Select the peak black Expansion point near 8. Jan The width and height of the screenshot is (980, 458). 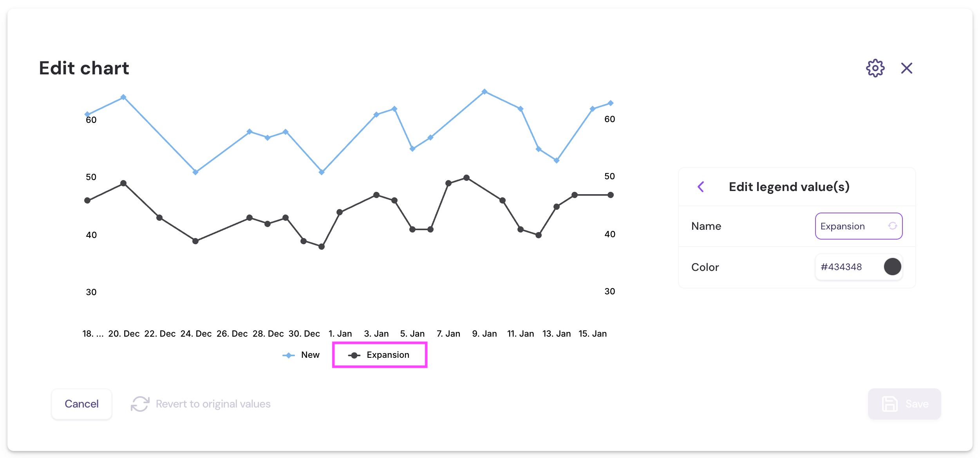click(466, 178)
